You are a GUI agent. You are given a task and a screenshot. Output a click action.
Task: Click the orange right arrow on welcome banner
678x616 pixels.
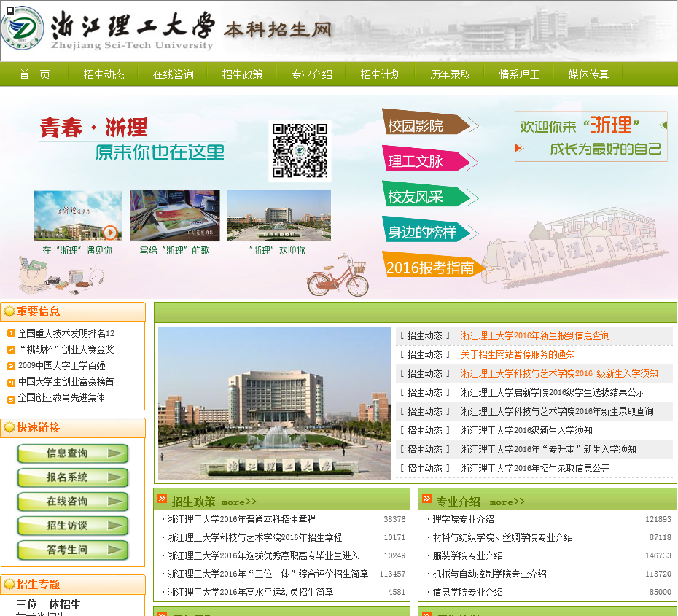(519, 148)
